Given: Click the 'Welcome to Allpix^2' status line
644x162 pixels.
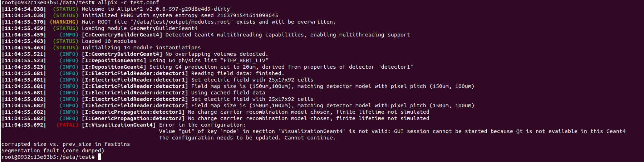Looking at the screenshot, I should click(x=156, y=9).
